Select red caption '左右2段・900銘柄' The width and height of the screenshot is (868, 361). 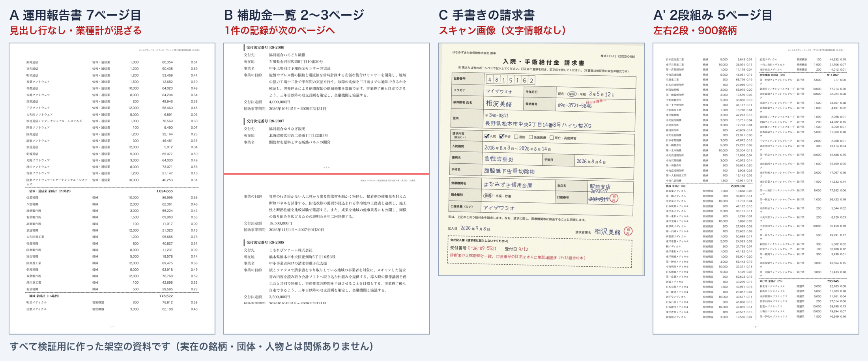[695, 31]
